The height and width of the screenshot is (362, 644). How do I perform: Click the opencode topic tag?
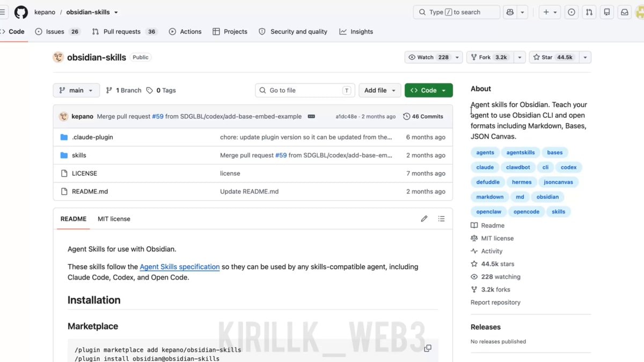click(526, 212)
